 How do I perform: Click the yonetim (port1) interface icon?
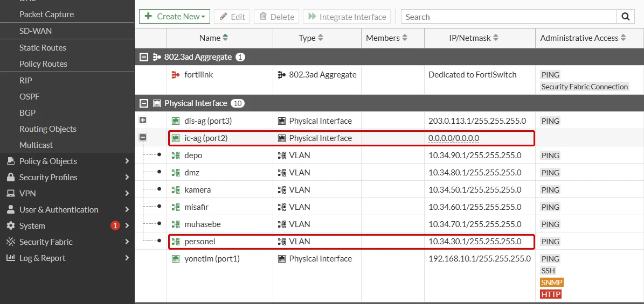[176, 259]
